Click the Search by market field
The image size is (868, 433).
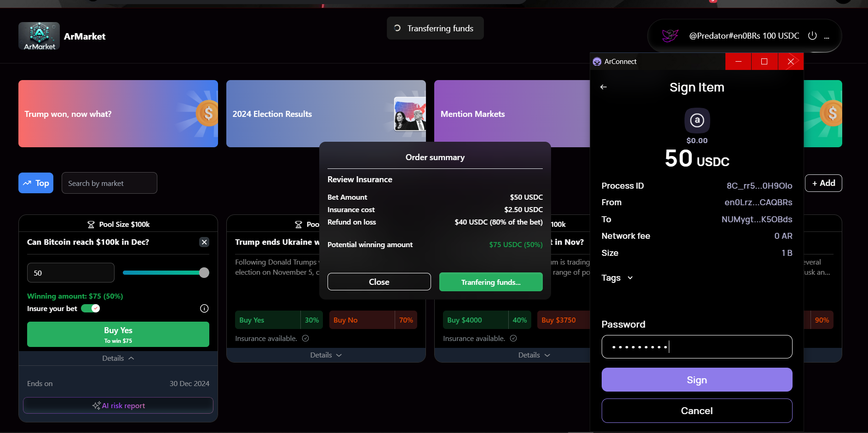[x=109, y=183]
